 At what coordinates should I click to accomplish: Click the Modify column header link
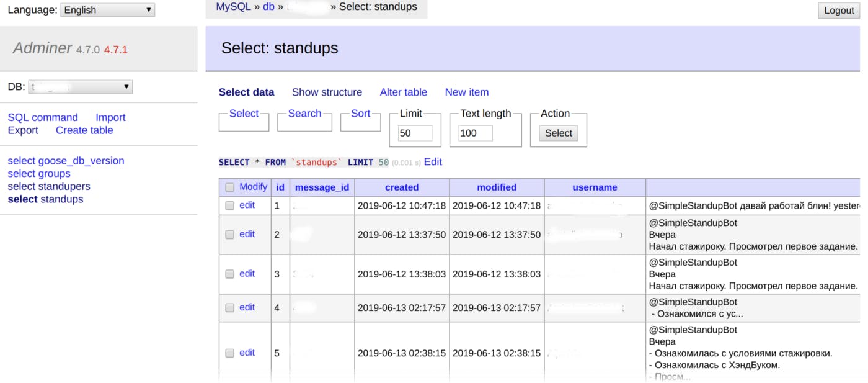254,187
